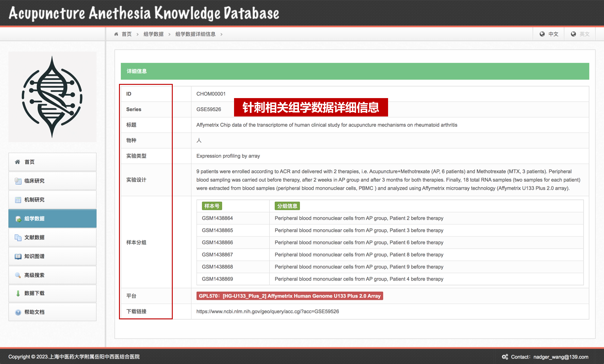Click the globe icon beside 中文
Viewport: 604px width, 364px height.
pyautogui.click(x=542, y=34)
